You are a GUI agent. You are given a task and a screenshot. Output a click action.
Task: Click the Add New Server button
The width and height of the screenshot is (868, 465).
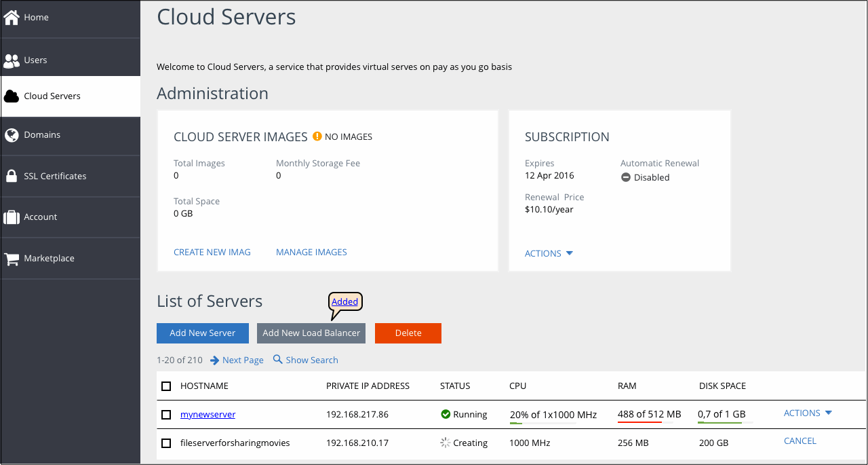[203, 333]
